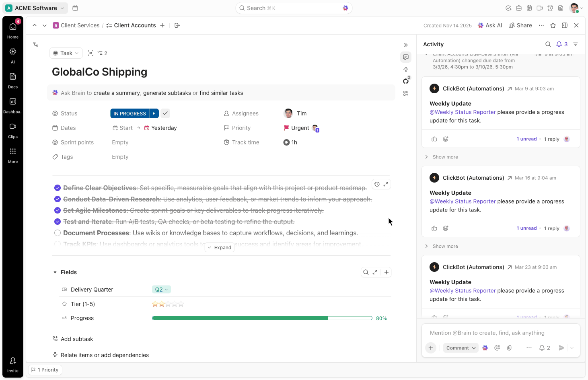
Task: Click the Ask AI button in the header
Action: point(490,25)
